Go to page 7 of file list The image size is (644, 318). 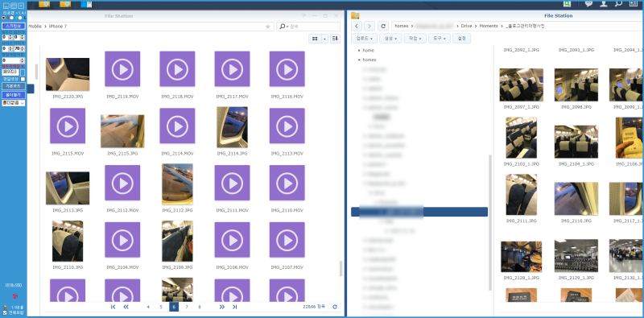(x=187, y=307)
